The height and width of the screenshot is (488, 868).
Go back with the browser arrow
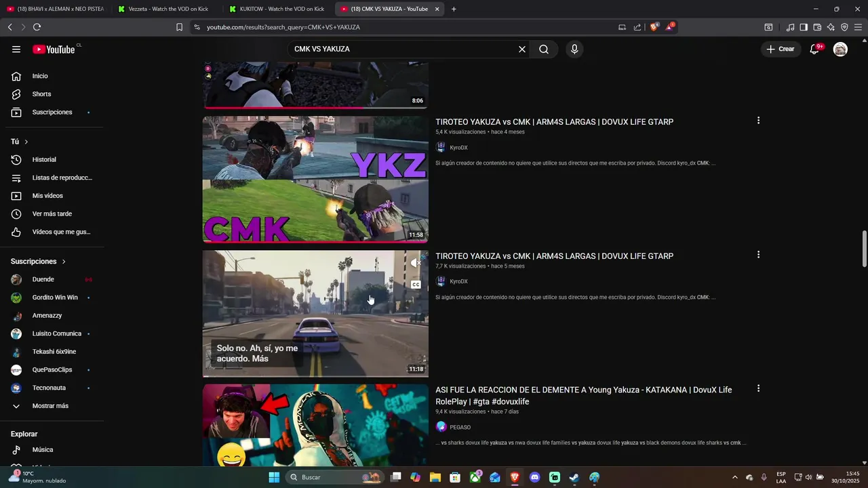(9, 27)
